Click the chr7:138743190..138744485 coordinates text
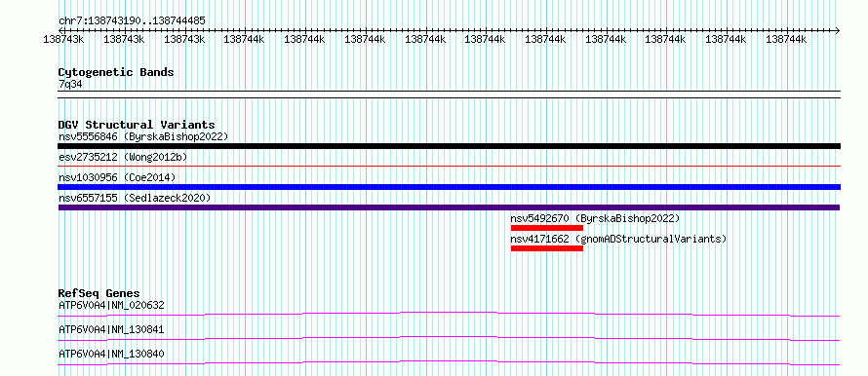 (132, 21)
